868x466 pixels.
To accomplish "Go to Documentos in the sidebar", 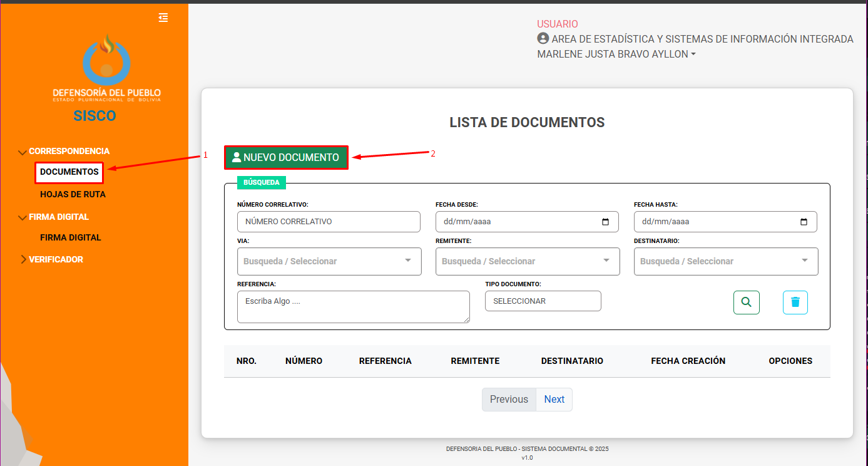I will (69, 172).
